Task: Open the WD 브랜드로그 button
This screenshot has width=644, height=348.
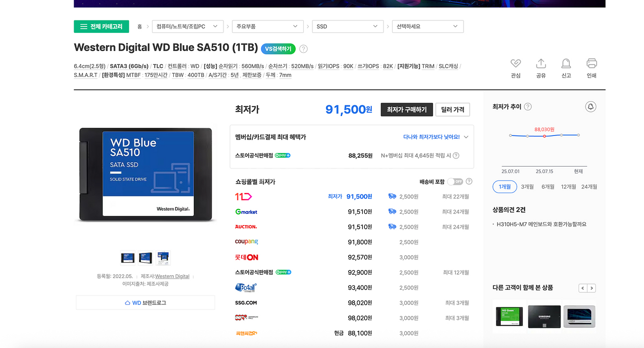Action: [146, 303]
